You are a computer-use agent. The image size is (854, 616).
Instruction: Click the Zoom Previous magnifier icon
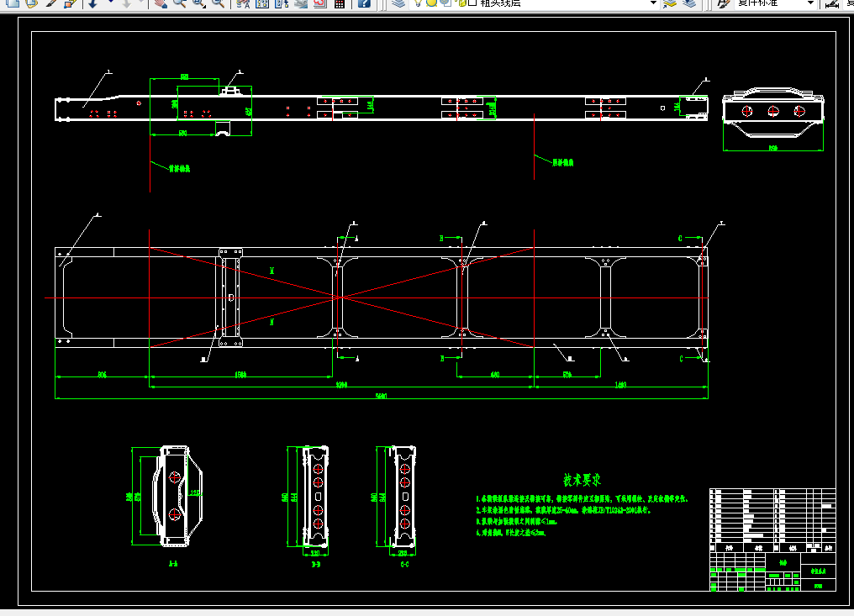click(218, 3)
